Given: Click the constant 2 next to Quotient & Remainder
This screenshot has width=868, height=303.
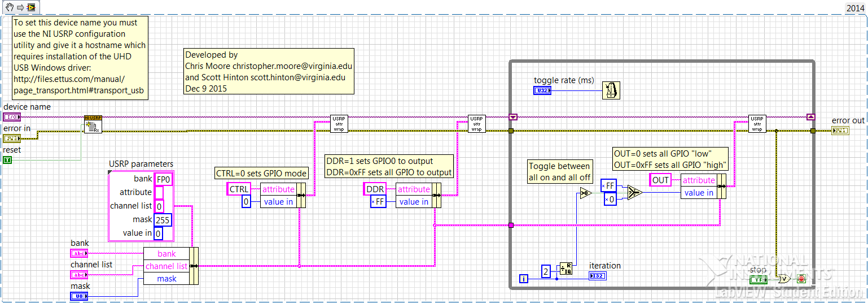Looking at the screenshot, I should tap(546, 271).
